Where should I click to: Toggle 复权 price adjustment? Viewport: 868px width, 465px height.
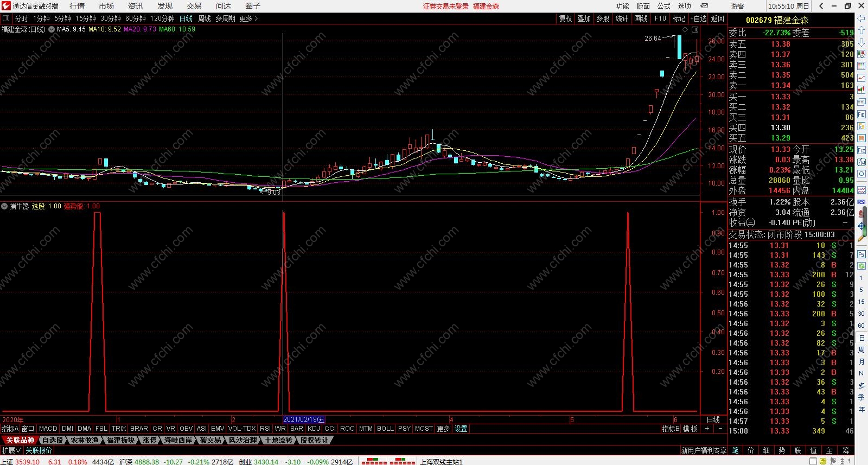pyautogui.click(x=566, y=18)
